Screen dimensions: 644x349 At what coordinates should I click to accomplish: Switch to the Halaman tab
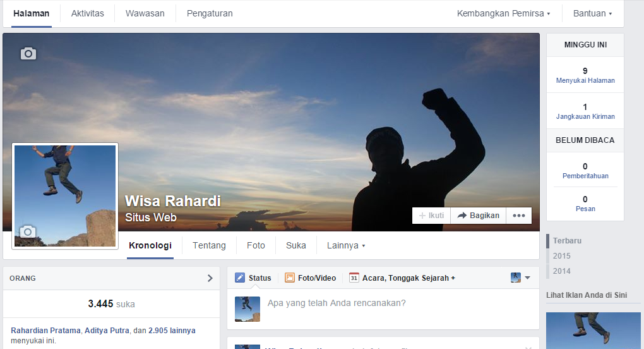point(31,13)
